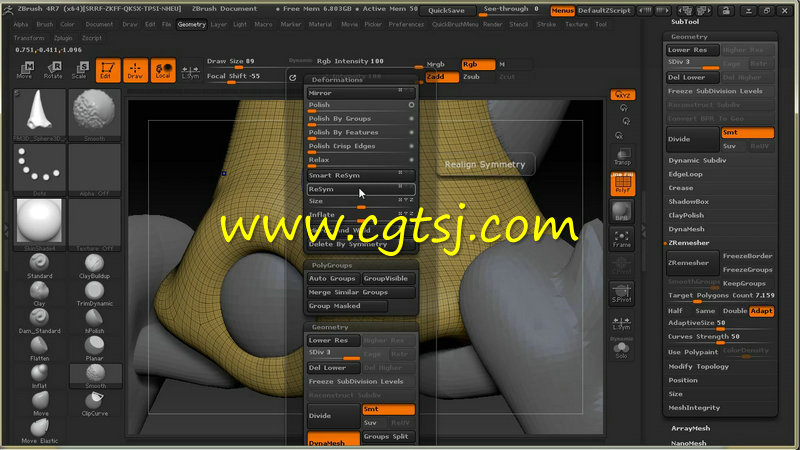Open the Brush menu
The image size is (800, 450).
[x=44, y=24]
